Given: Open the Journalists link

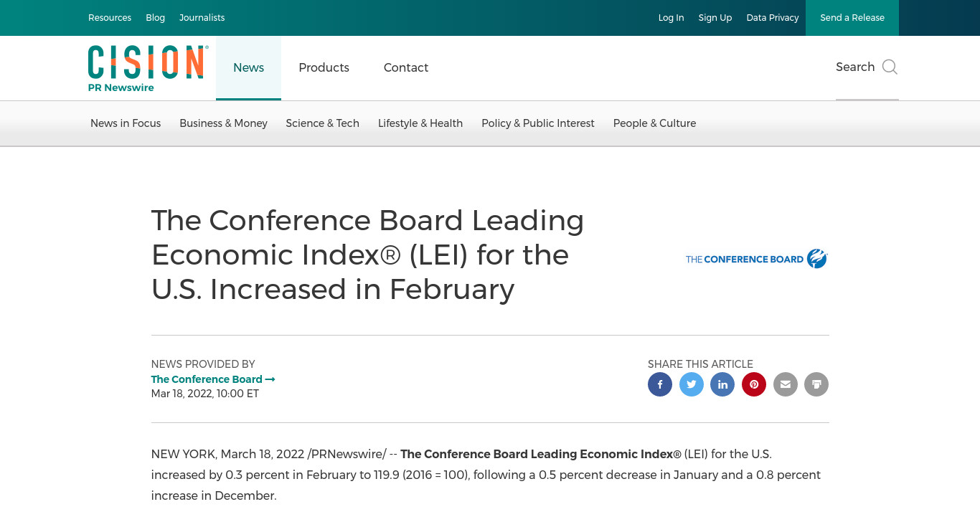Looking at the screenshot, I should [x=202, y=18].
